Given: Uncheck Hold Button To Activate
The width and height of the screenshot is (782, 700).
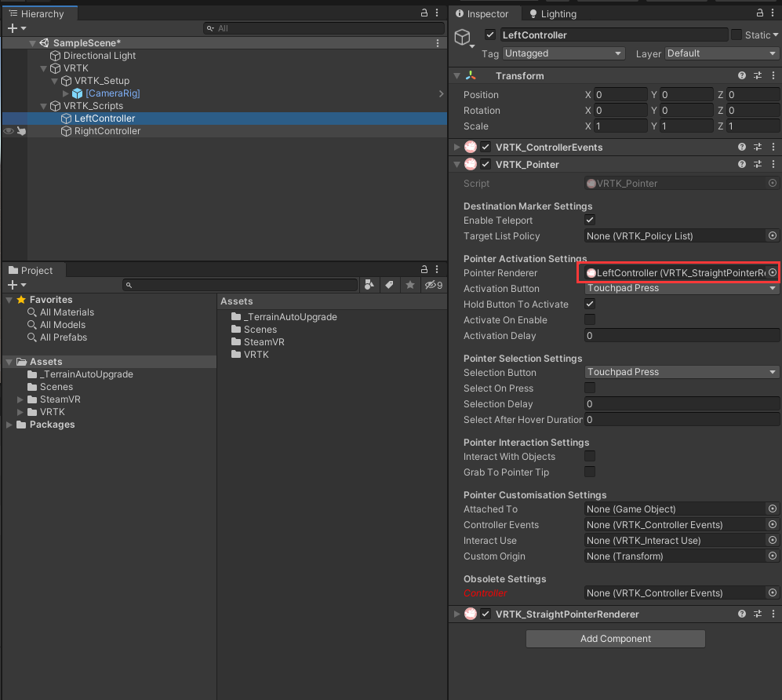Looking at the screenshot, I should click(590, 304).
